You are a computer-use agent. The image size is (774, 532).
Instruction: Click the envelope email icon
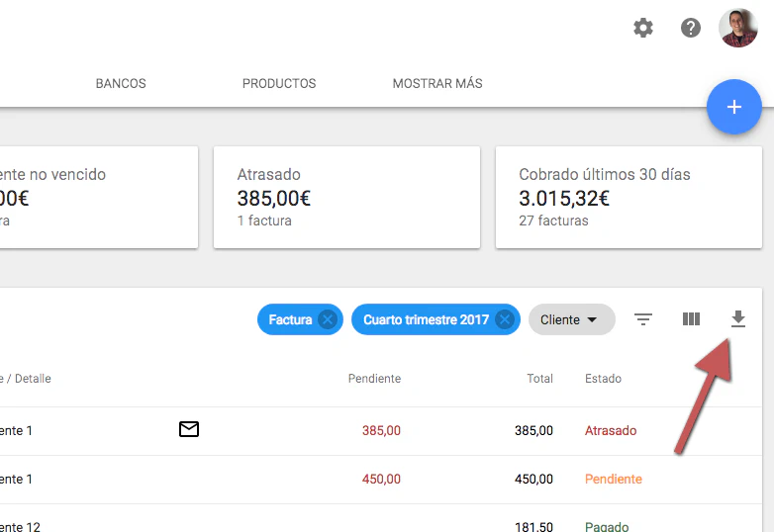(x=189, y=429)
